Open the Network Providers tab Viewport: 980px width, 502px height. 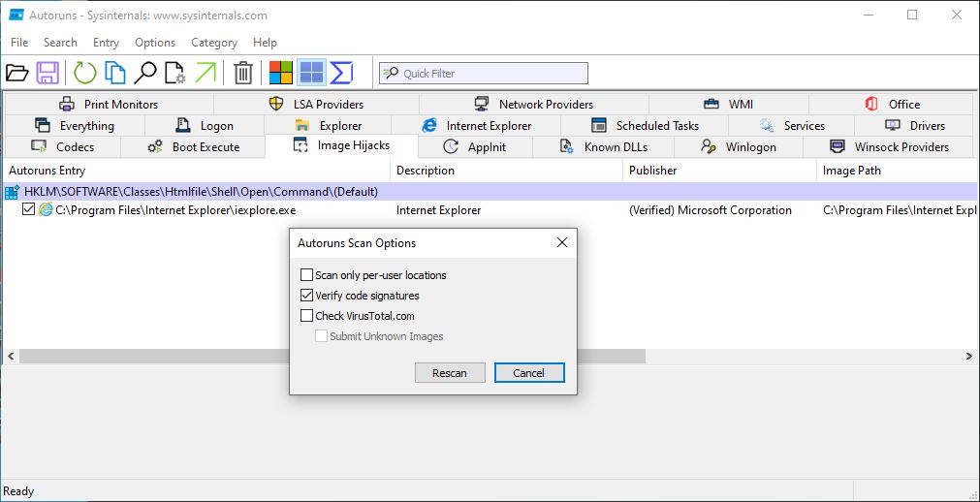534,105
